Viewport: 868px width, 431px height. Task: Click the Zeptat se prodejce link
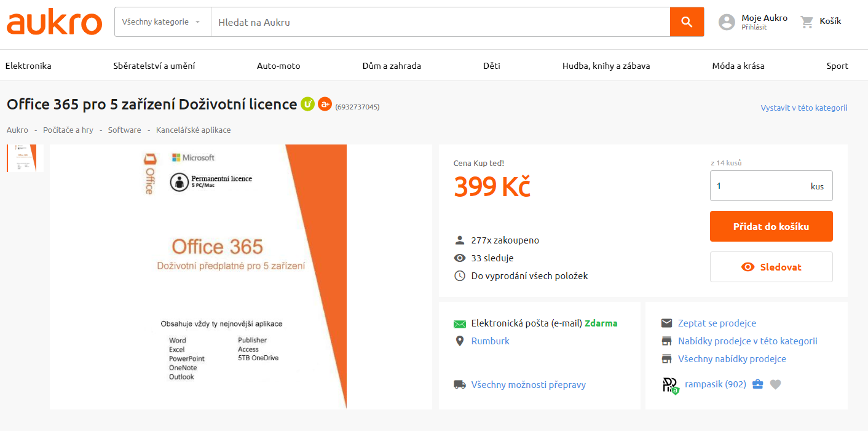coord(717,323)
